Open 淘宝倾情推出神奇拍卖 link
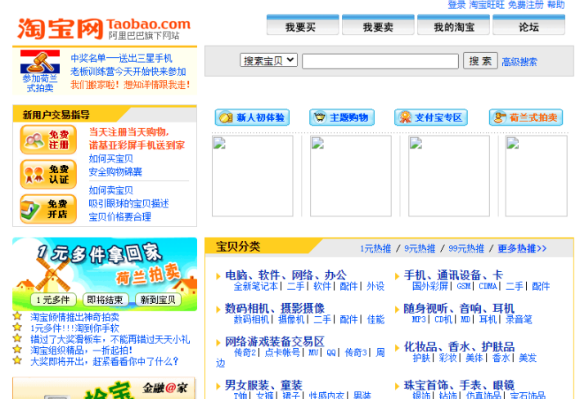577x399 pixels. [75, 317]
